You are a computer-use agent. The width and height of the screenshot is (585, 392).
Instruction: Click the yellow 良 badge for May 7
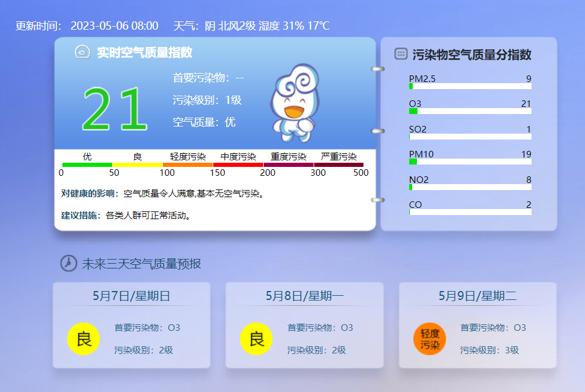(x=84, y=339)
